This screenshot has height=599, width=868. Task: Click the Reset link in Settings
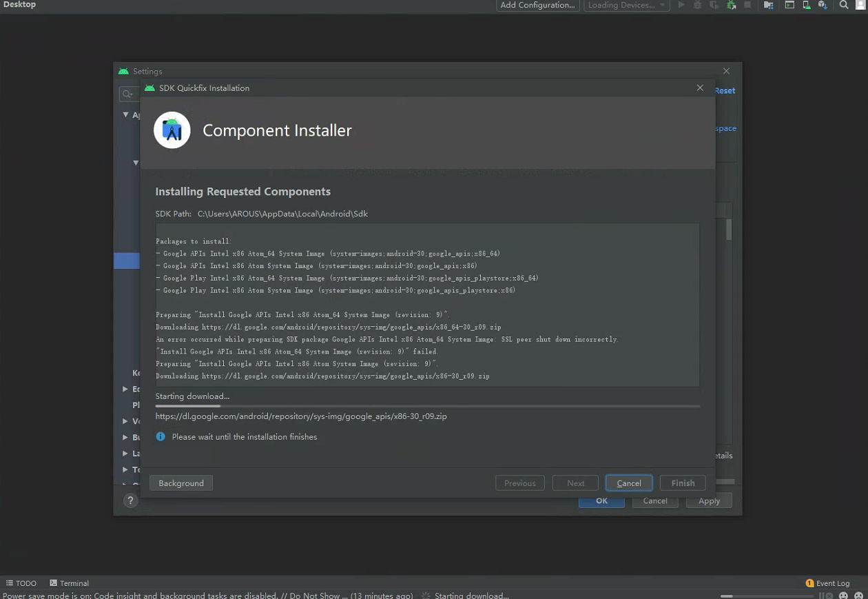point(725,91)
